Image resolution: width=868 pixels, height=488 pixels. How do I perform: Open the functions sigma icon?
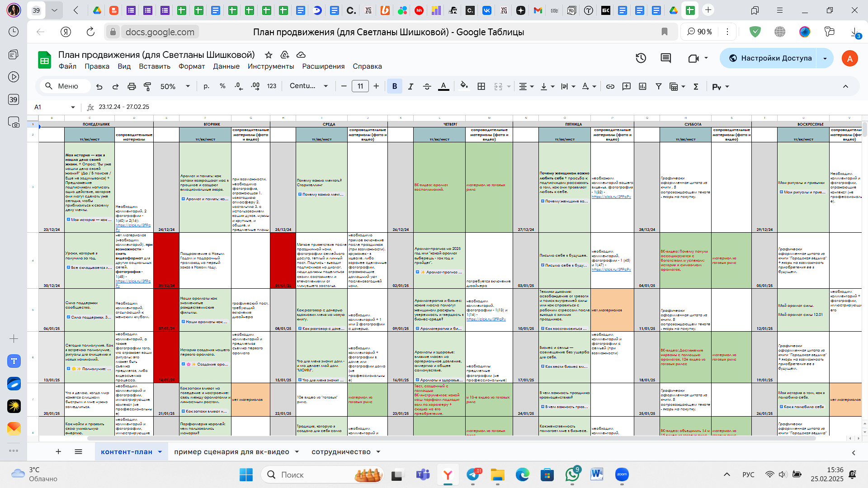(x=696, y=86)
